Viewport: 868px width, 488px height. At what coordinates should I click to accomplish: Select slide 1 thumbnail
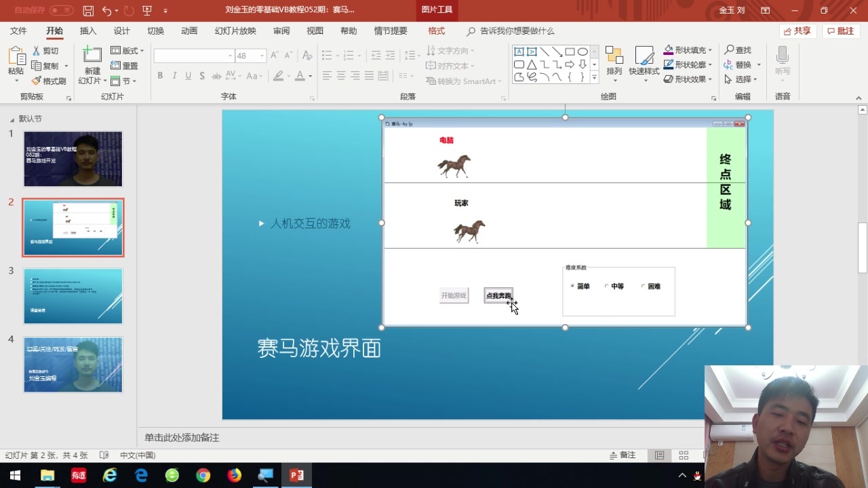click(x=73, y=159)
